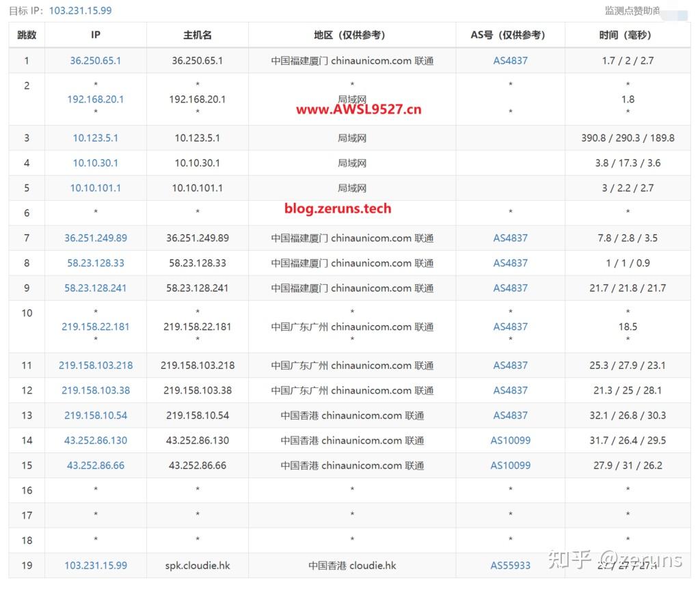Select the 10.123.5.1 IP link
Image resolution: width=700 pixels, height=589 pixels.
96,138
